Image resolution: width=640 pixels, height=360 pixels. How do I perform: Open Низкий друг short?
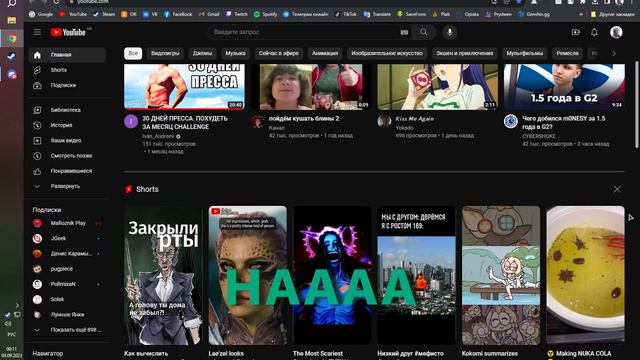(416, 276)
